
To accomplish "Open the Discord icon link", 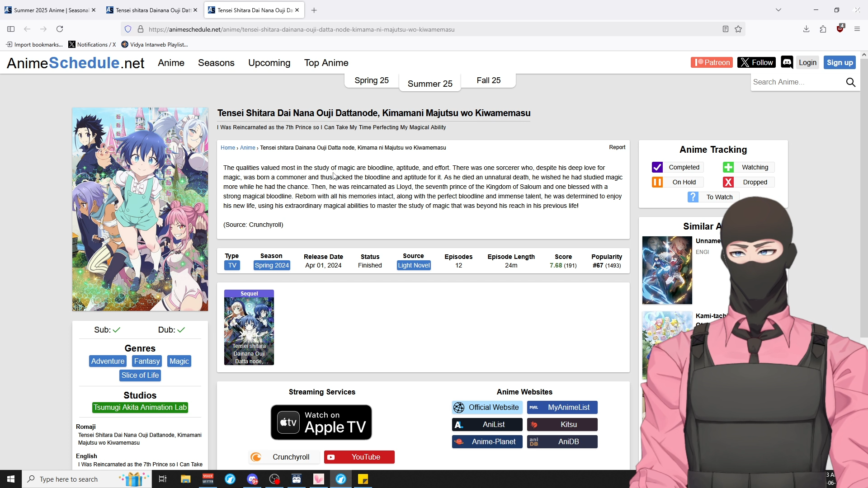I will (787, 62).
